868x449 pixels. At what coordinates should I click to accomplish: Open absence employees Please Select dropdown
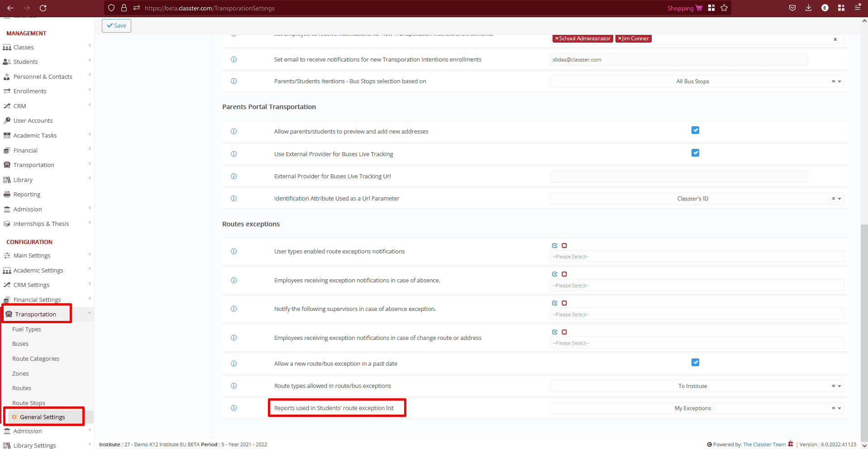697,286
